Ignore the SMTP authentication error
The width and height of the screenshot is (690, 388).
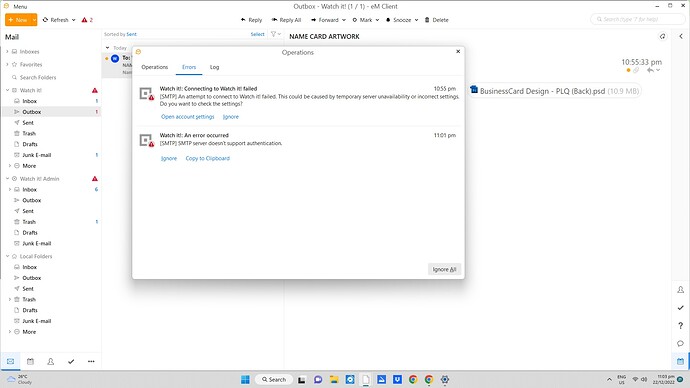(169, 158)
